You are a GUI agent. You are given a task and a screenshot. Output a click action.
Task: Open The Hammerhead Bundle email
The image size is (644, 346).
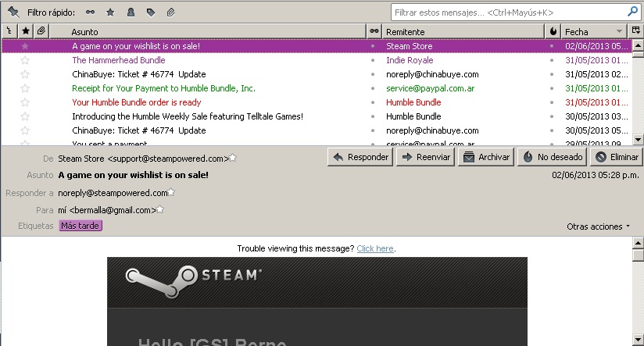[x=119, y=60]
